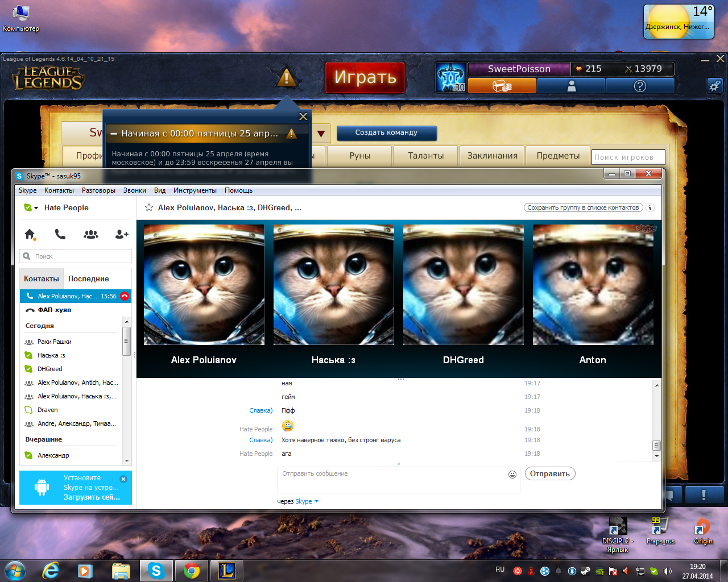This screenshot has height=582, width=728.
Task: Open the emoticon picker in the message box
Action: click(x=512, y=475)
